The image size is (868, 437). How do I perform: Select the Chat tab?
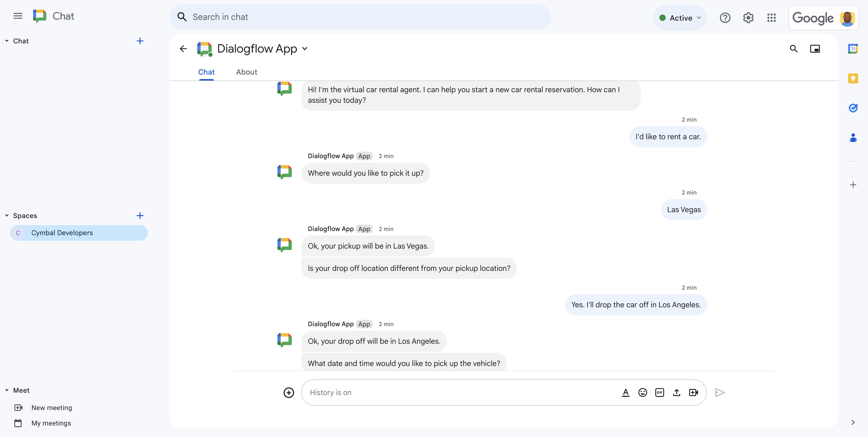coord(206,71)
